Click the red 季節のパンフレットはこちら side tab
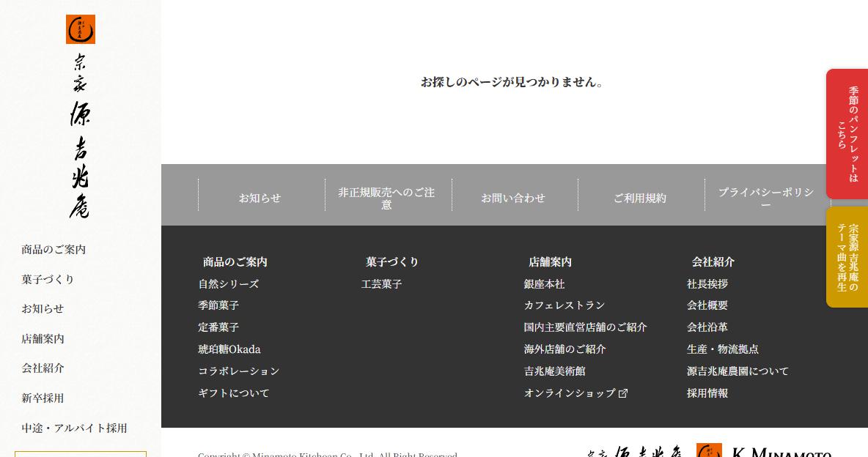Viewport: 868px width, 457px height. click(x=847, y=134)
